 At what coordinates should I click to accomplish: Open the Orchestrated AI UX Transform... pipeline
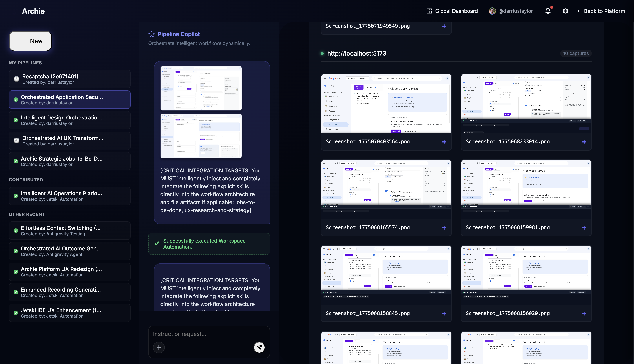(x=70, y=141)
